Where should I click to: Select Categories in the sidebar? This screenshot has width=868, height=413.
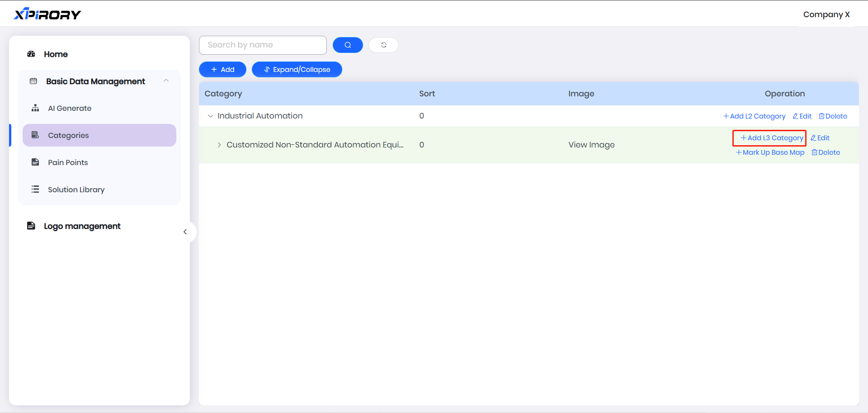click(68, 135)
